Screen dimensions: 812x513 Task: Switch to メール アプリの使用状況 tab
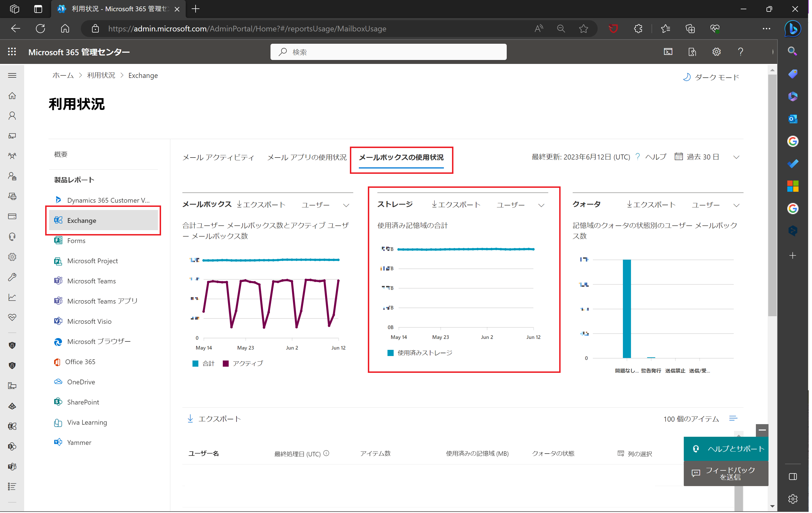pos(307,157)
